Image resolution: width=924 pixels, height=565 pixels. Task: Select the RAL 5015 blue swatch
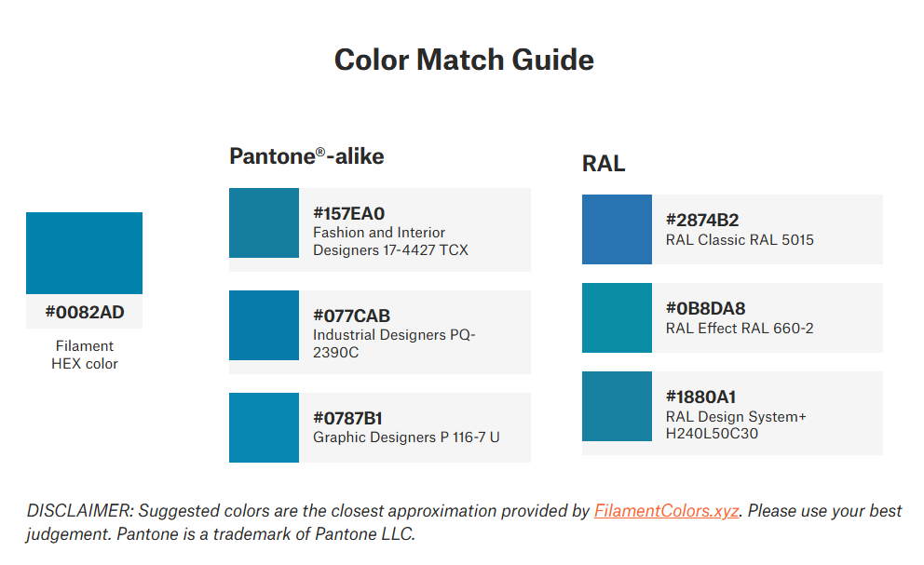(x=617, y=230)
